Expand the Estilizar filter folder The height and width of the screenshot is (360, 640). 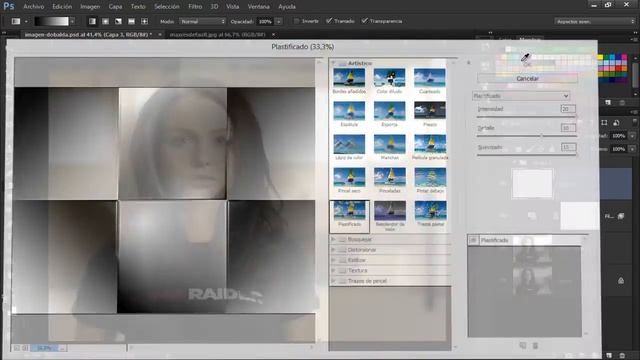333,260
